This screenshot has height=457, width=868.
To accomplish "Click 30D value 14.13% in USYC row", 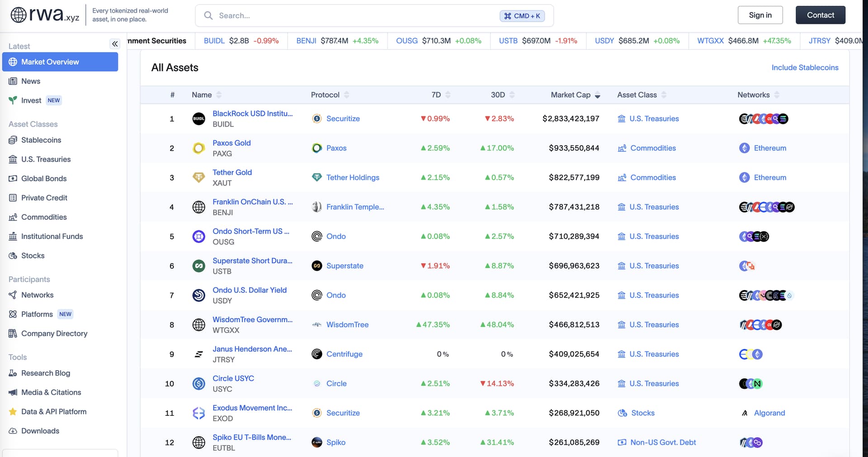I will coord(497,383).
